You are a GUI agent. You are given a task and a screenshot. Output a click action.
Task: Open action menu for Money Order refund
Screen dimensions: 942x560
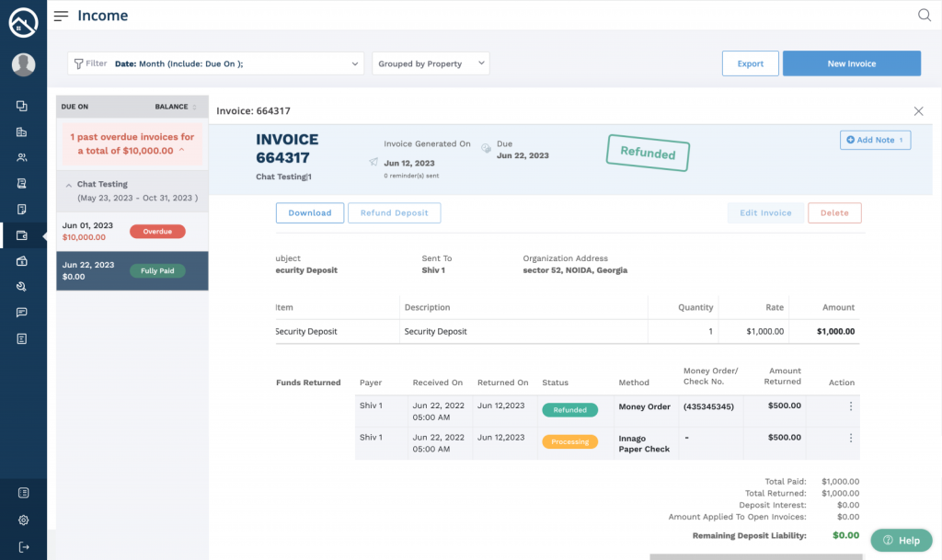point(850,406)
